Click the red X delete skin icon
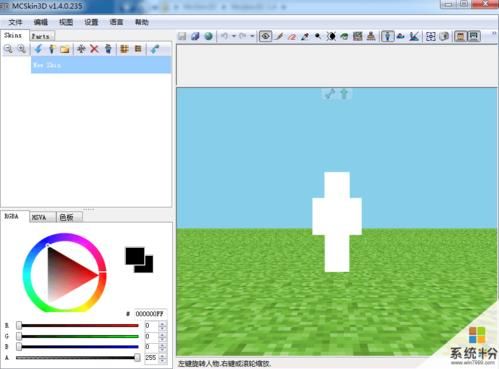The image size is (499, 369). click(x=94, y=49)
